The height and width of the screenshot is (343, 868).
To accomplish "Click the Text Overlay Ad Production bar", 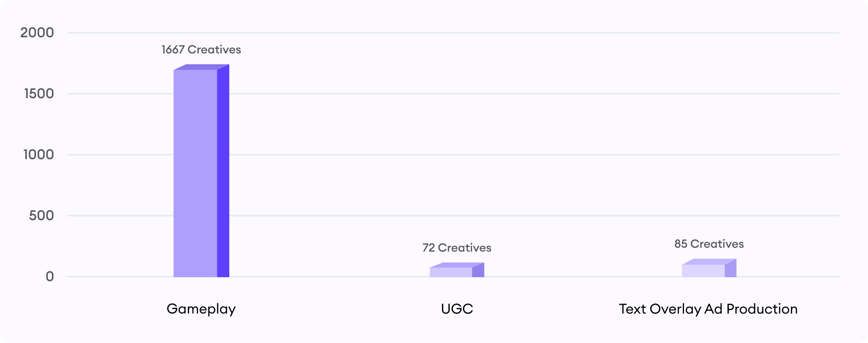I will tap(709, 268).
